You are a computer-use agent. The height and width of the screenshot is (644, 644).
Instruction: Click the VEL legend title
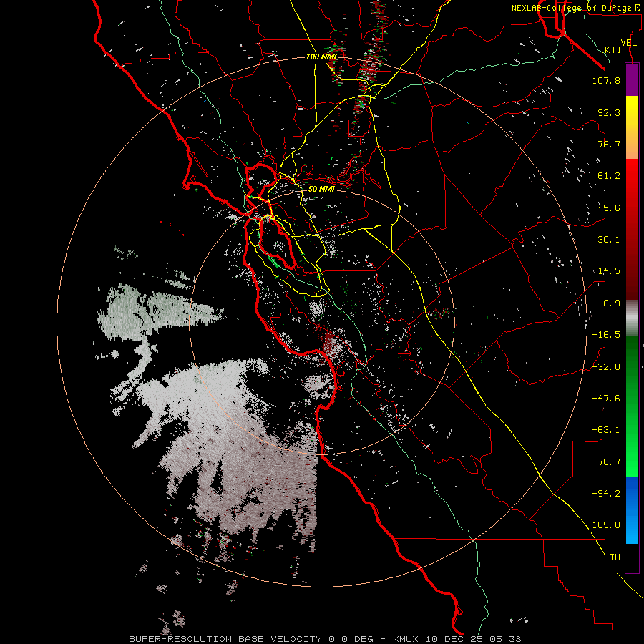click(629, 43)
